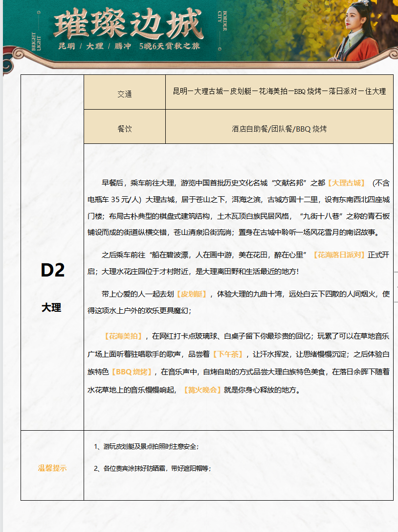Click the 温馨提示 heading
The height and width of the screenshot is (532, 398).
tap(52, 468)
